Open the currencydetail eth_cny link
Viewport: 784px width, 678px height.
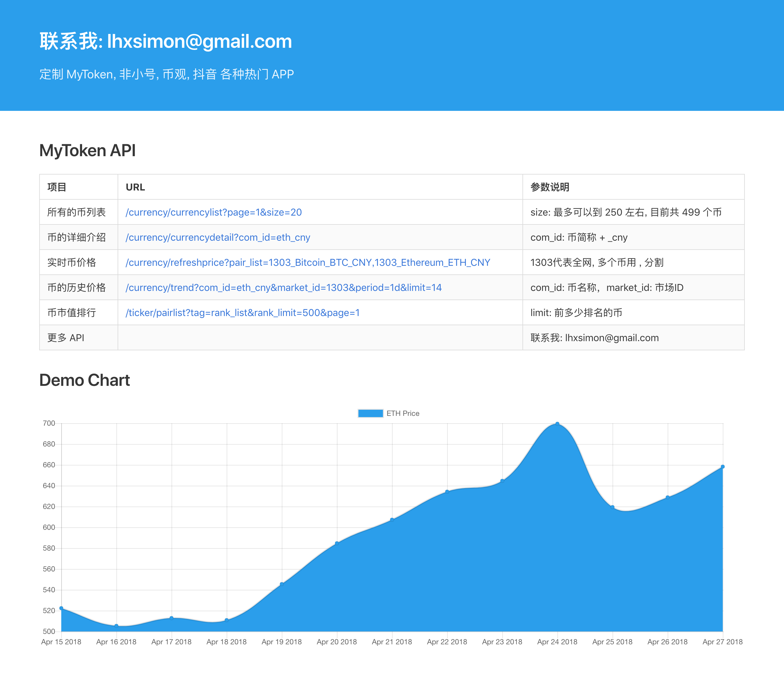(x=217, y=237)
